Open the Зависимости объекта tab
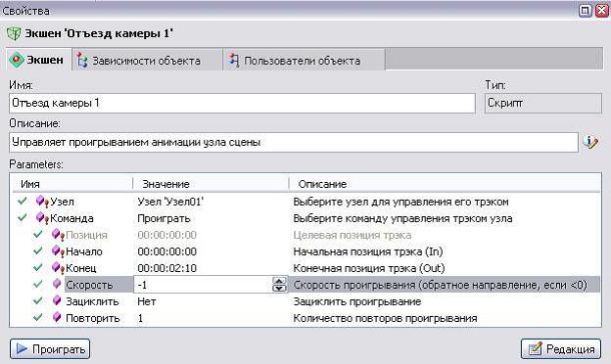Image resolution: width=611 pixels, height=364 pixels. [x=147, y=61]
